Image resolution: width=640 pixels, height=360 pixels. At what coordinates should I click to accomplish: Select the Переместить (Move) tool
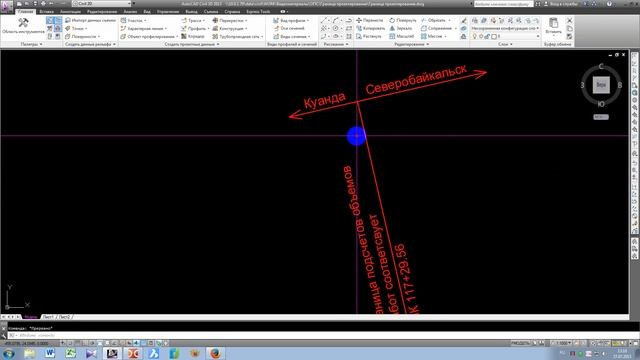point(370,20)
